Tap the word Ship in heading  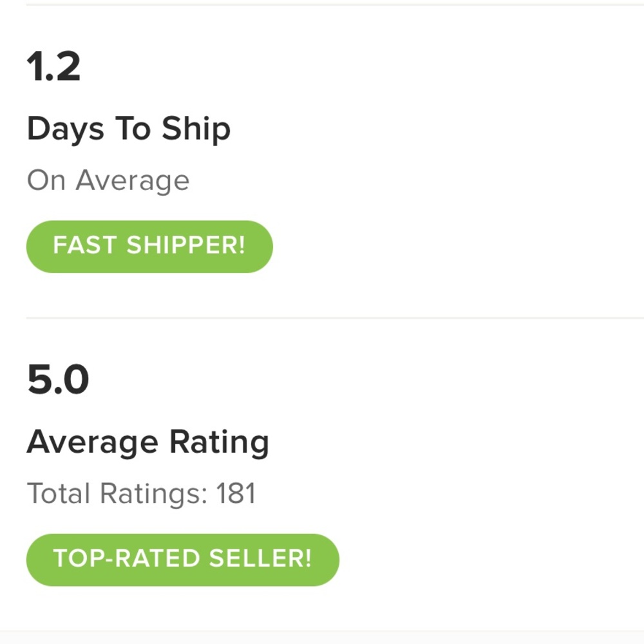point(196,130)
